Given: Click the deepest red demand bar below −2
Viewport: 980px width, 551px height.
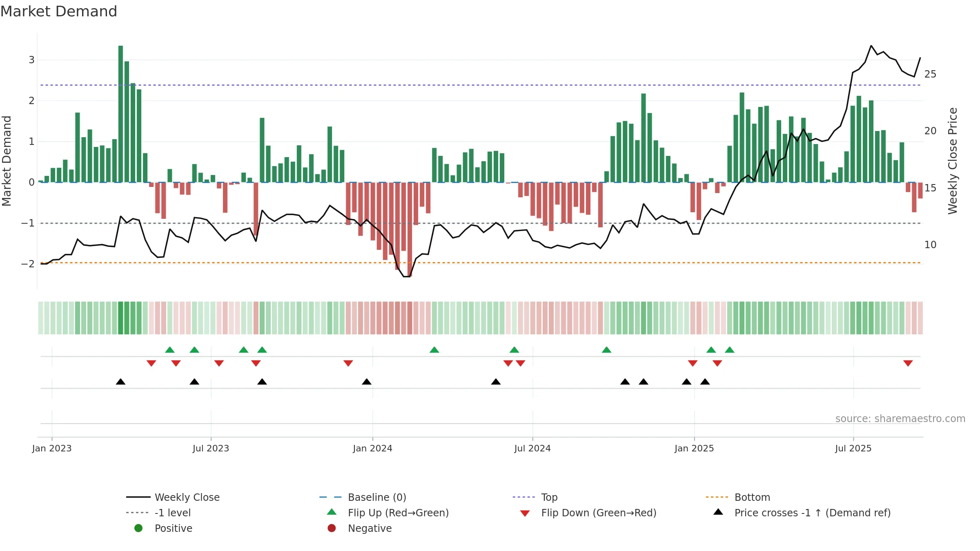Looking at the screenshot, I should 410,229.
